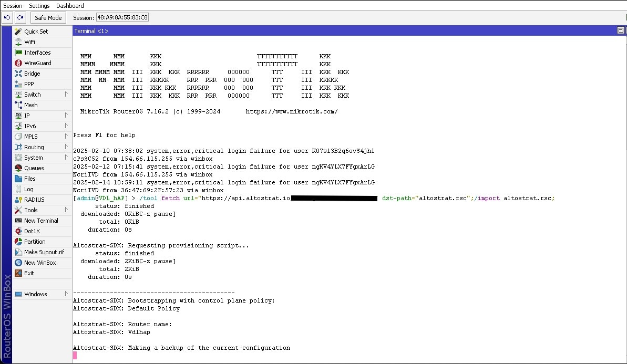Click the MPLS icon

click(18, 137)
